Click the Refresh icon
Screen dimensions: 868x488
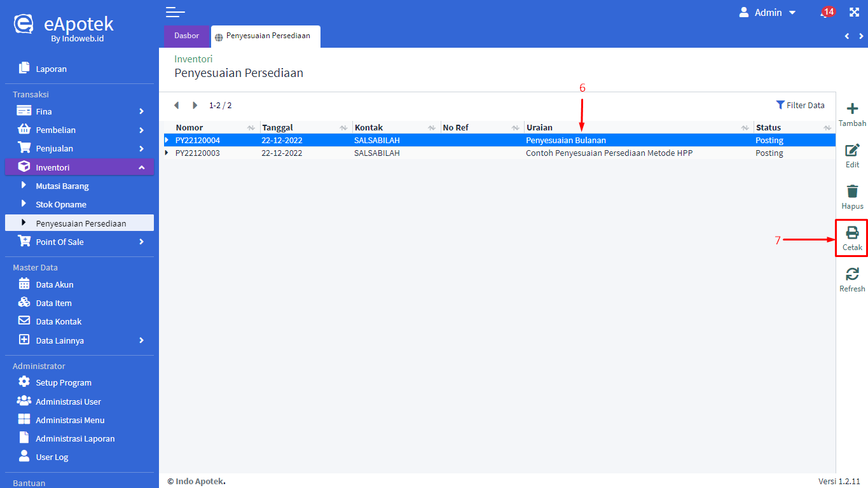[x=852, y=274]
